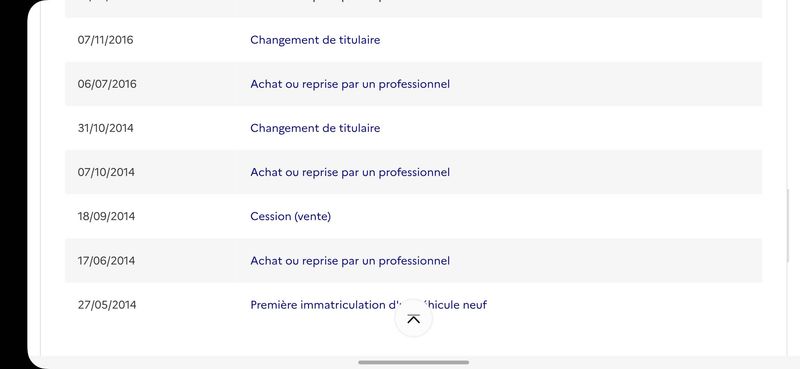
Task: Click the 'Cession (vente)' operation
Action: (290, 216)
